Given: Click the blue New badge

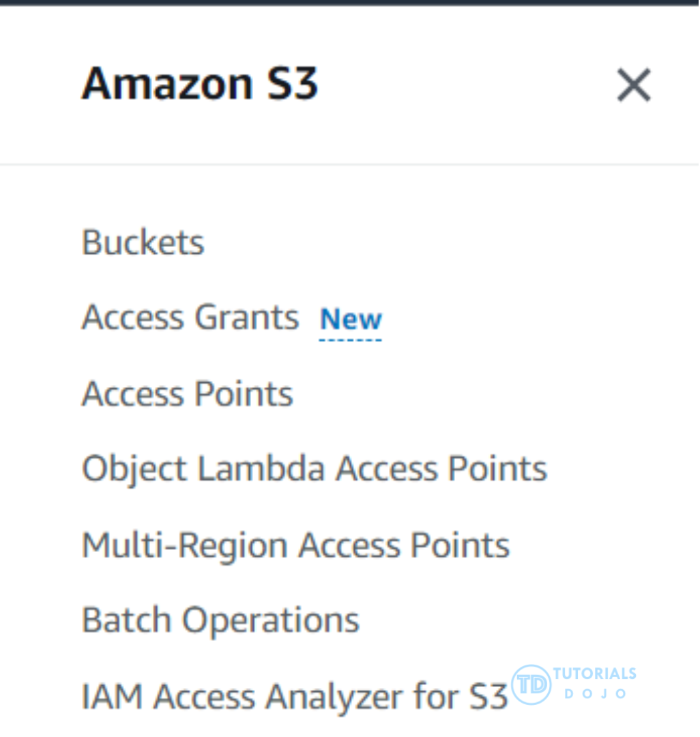Looking at the screenshot, I should [351, 319].
